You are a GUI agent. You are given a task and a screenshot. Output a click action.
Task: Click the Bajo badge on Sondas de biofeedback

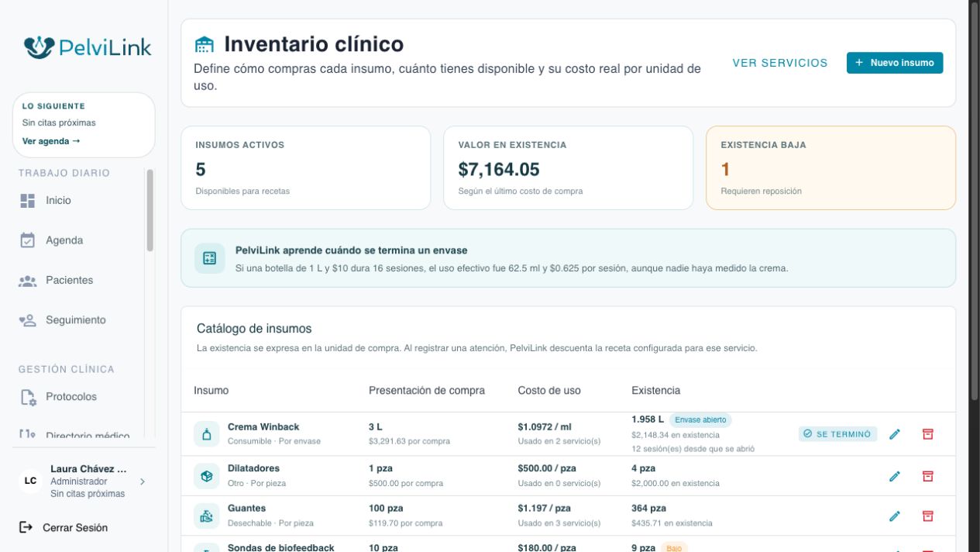(x=672, y=548)
